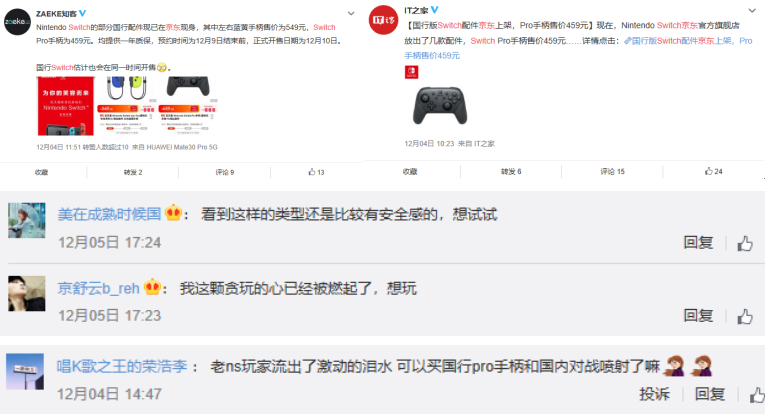Open avatar of 京舒云b_reh
Viewport: 765px width, 414px height.
click(27, 294)
